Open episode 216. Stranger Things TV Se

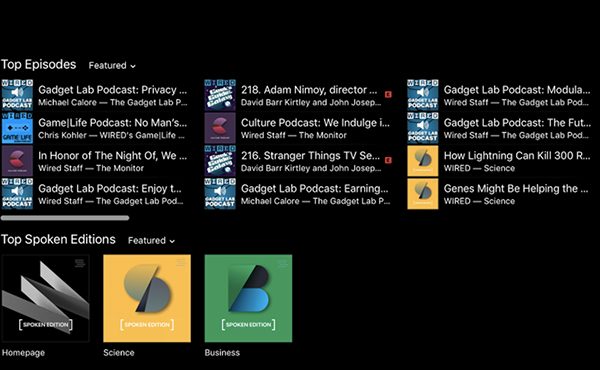tap(310, 156)
